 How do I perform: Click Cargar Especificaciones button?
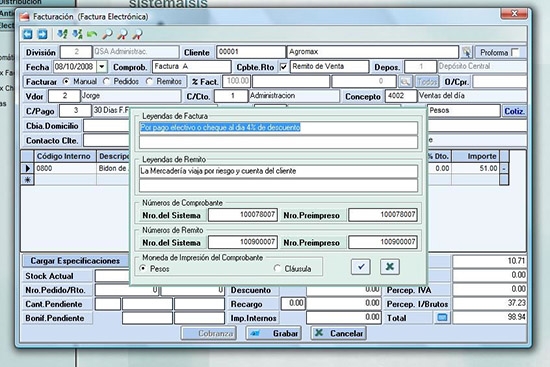tap(75, 261)
